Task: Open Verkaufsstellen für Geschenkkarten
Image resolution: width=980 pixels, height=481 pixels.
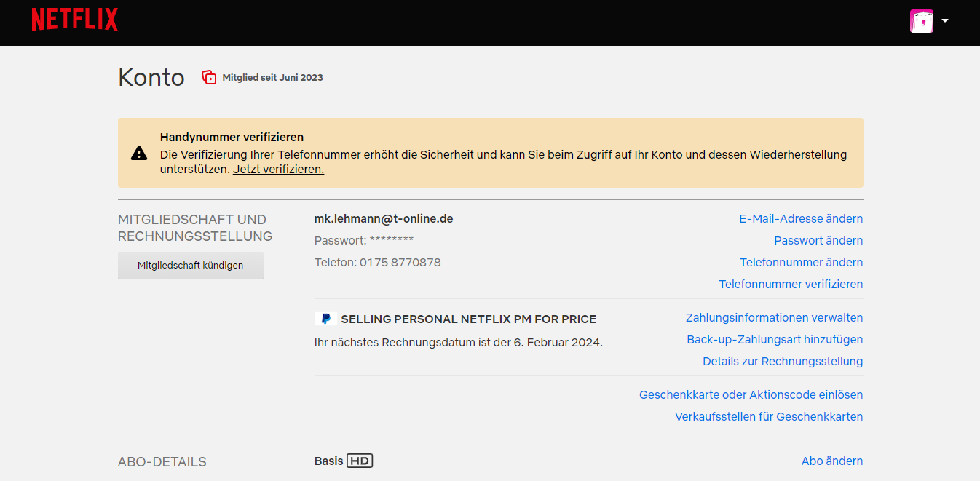Action: [769, 416]
